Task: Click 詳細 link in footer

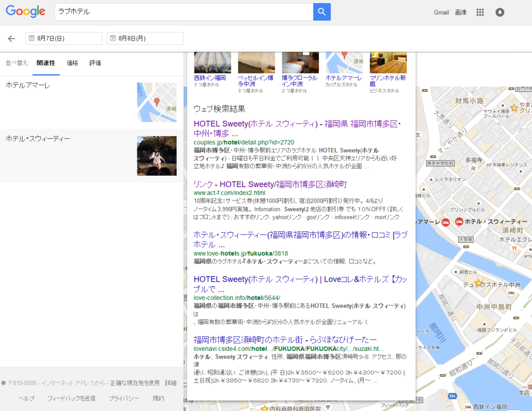Action: pos(170,383)
